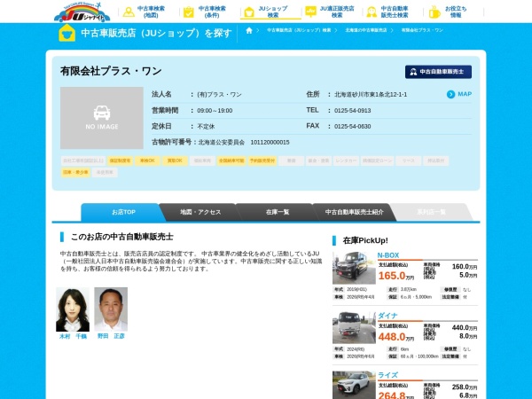Click the 車検OK tag
532x399 pixels.
[x=147, y=160]
